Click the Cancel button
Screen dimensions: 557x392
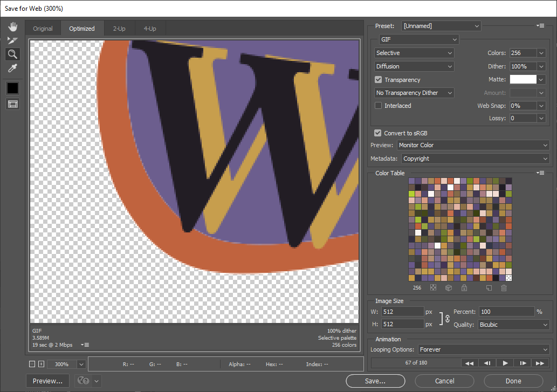444,381
